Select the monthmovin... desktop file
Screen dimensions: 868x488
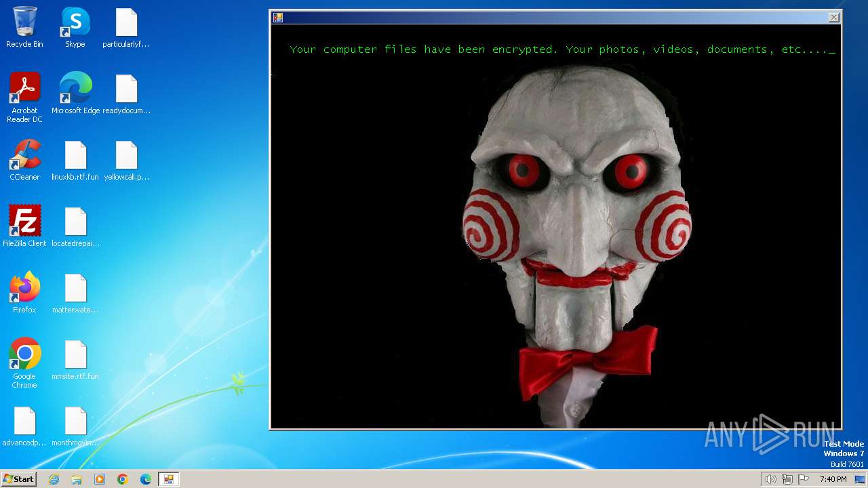click(75, 426)
